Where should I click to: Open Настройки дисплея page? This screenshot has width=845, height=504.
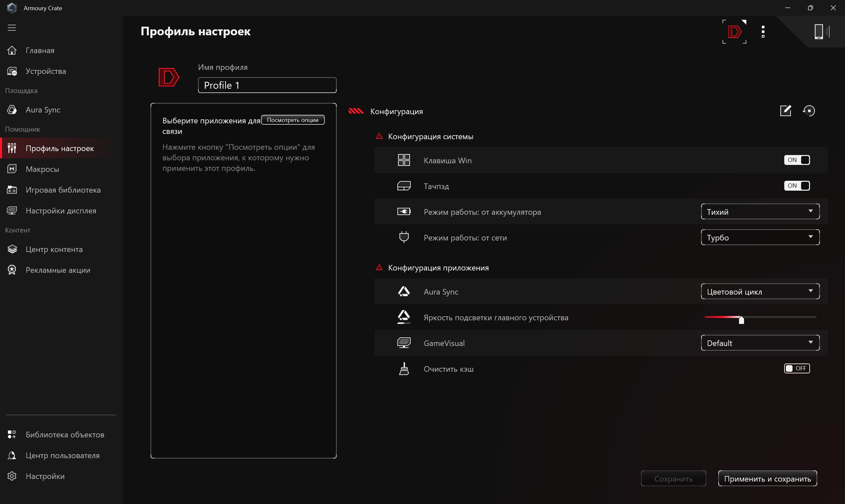(61, 210)
